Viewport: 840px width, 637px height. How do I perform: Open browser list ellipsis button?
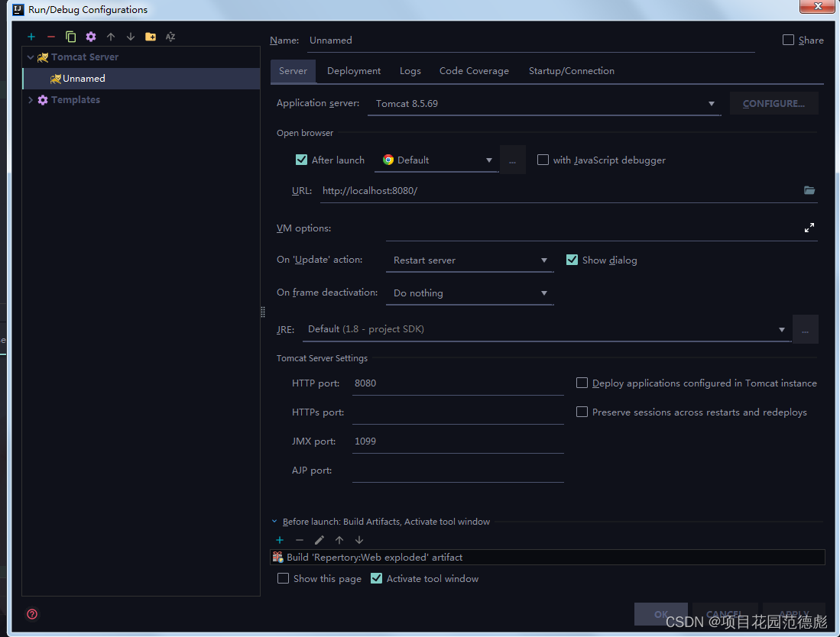[x=513, y=160]
